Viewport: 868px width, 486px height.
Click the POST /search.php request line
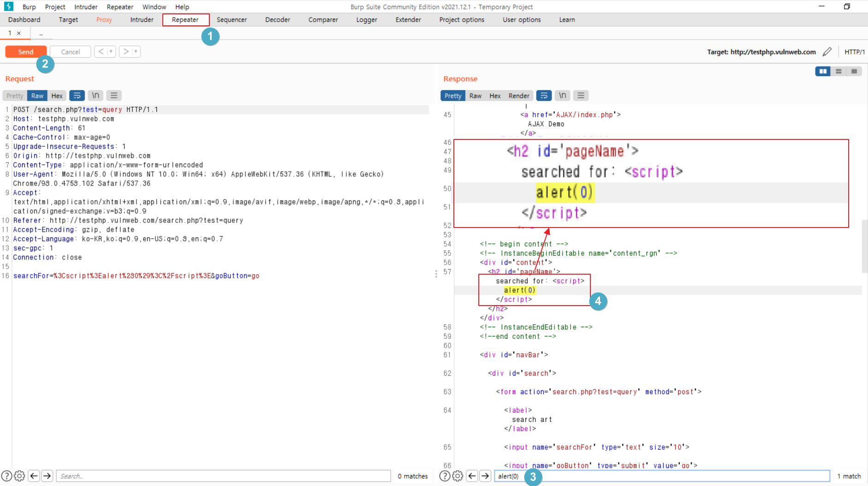(x=86, y=110)
